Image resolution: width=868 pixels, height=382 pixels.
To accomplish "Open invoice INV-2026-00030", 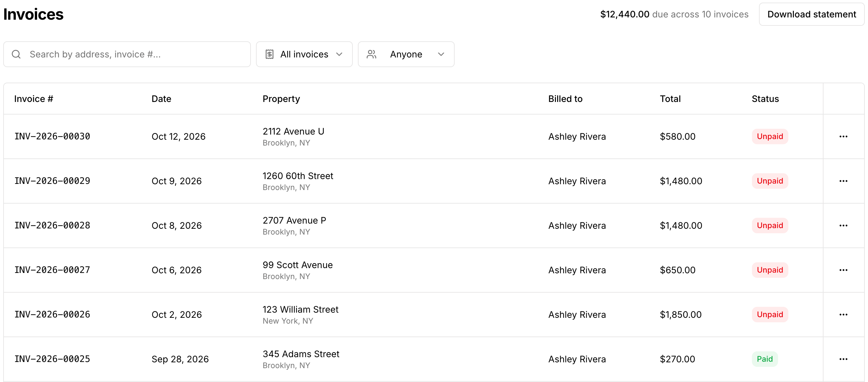I will point(52,136).
